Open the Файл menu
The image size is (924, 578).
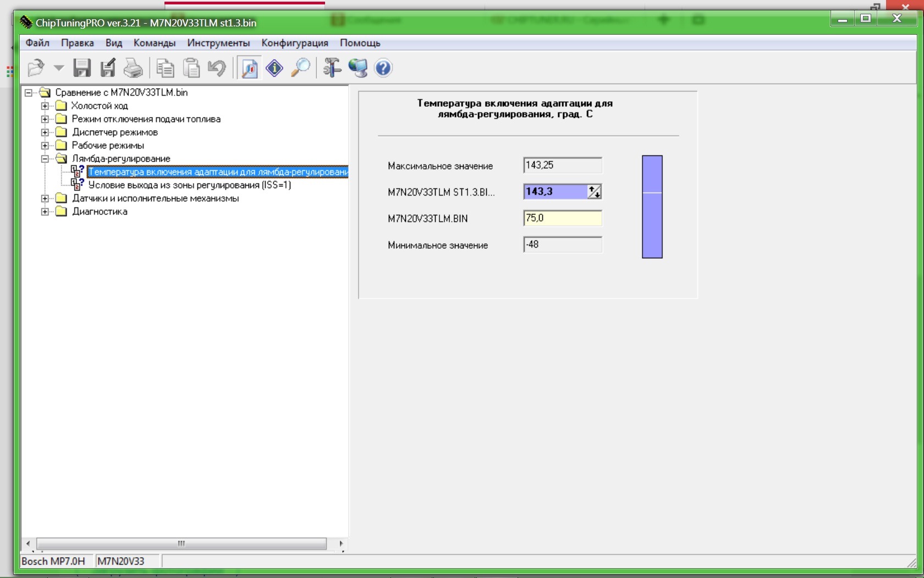pos(37,43)
